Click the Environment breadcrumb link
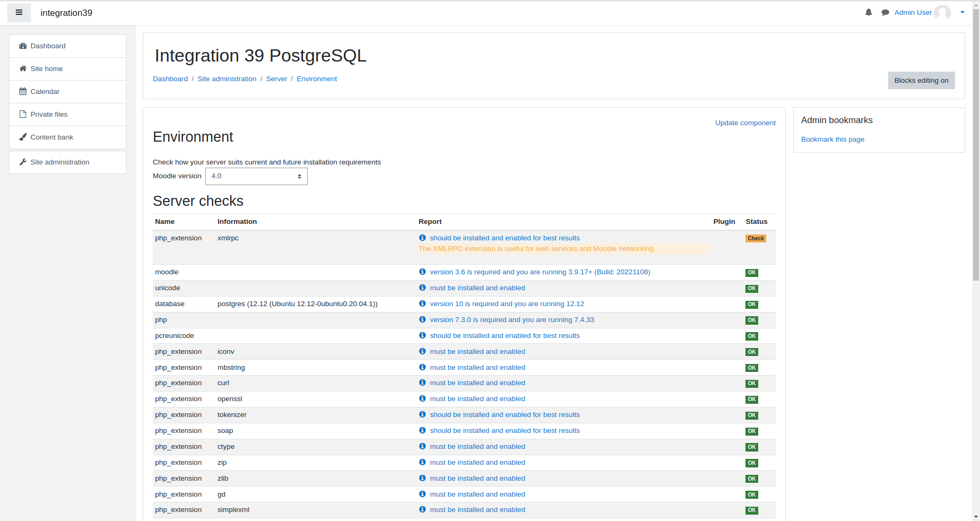The height and width of the screenshot is (521, 980). [317, 79]
